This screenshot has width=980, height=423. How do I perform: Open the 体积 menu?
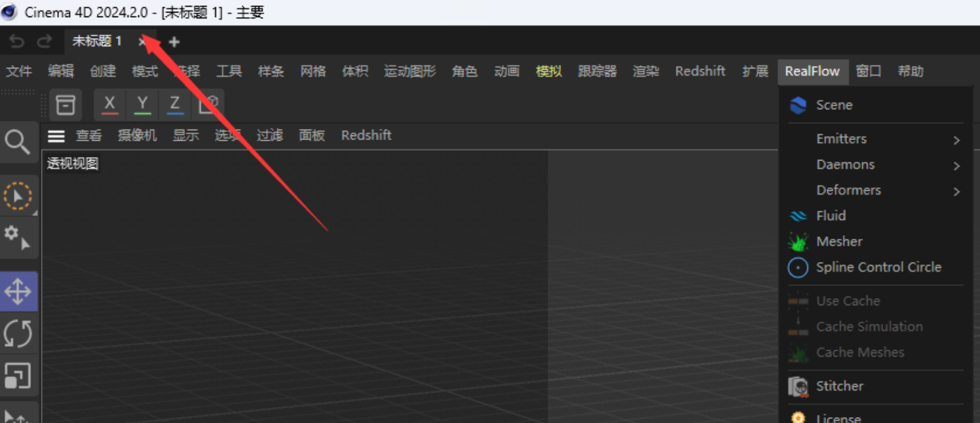[355, 71]
